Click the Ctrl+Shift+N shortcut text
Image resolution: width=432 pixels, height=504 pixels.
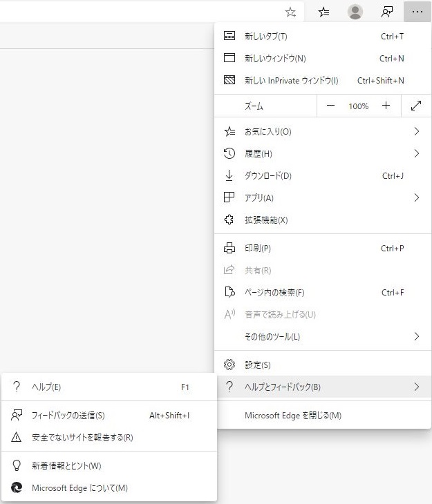pyautogui.click(x=380, y=80)
